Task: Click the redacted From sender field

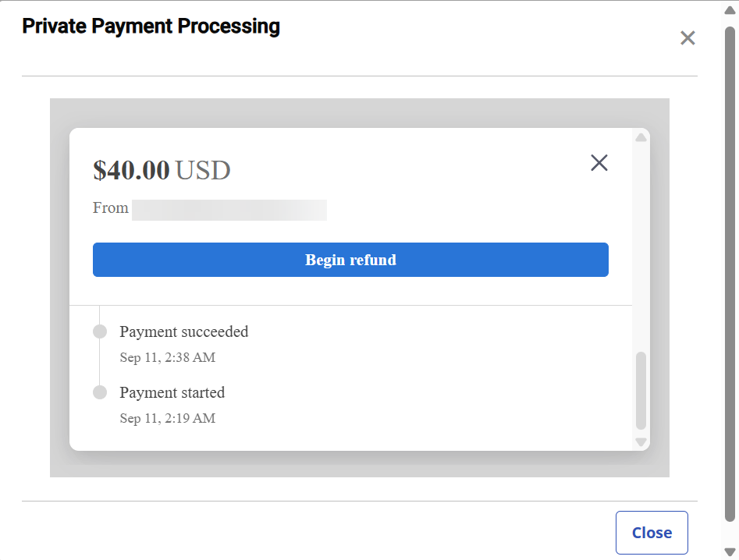Action: [229, 210]
